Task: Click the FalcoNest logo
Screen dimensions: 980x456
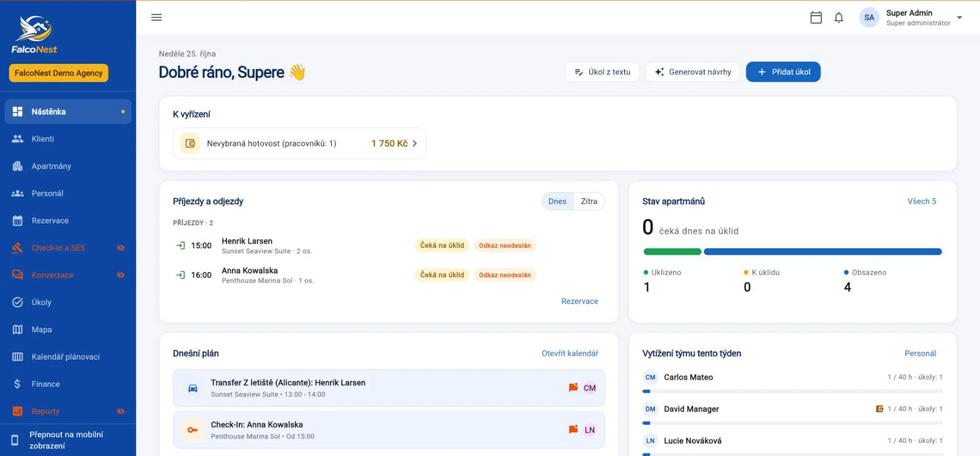Action: [x=34, y=34]
